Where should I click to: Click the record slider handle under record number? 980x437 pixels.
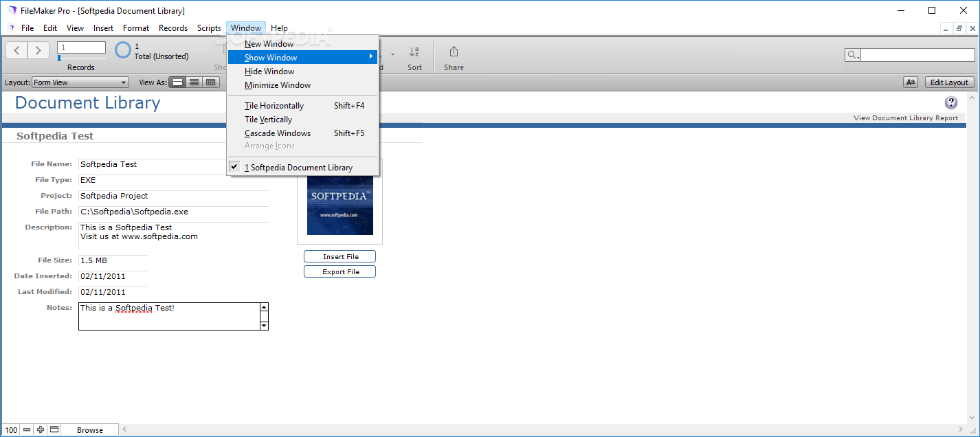coord(59,58)
